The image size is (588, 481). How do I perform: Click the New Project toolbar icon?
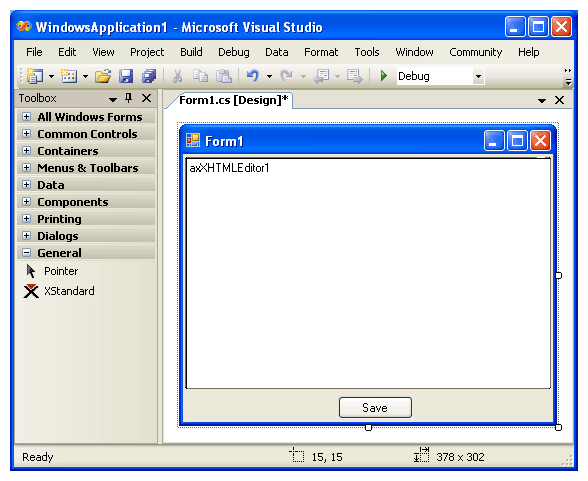(x=35, y=76)
